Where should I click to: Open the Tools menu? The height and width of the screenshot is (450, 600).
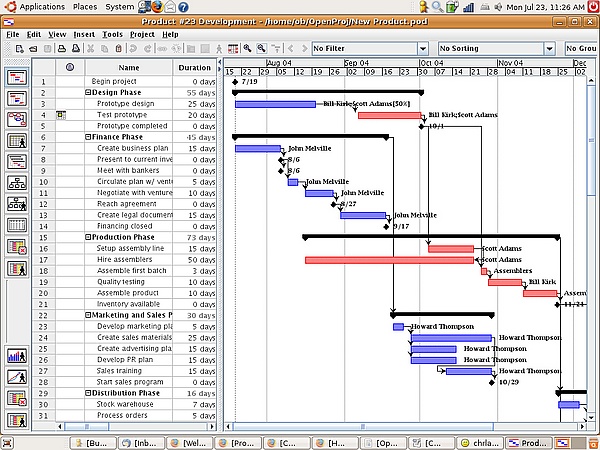112,34
